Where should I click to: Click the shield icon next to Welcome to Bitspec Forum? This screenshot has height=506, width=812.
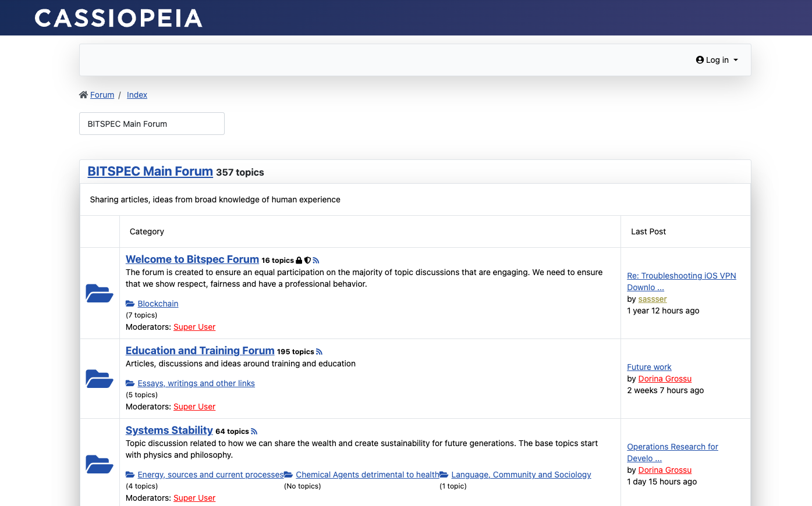307,261
